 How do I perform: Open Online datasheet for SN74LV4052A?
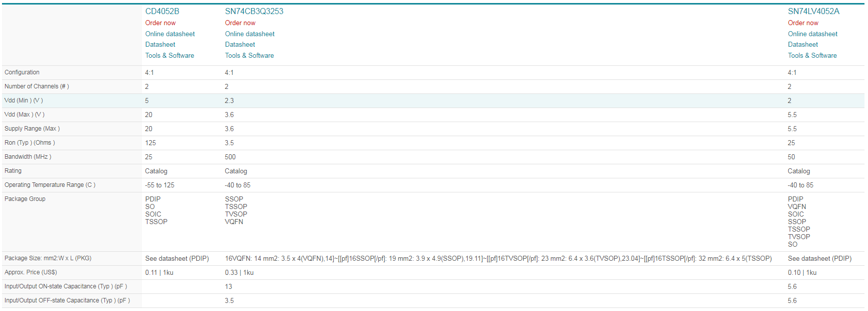point(813,34)
